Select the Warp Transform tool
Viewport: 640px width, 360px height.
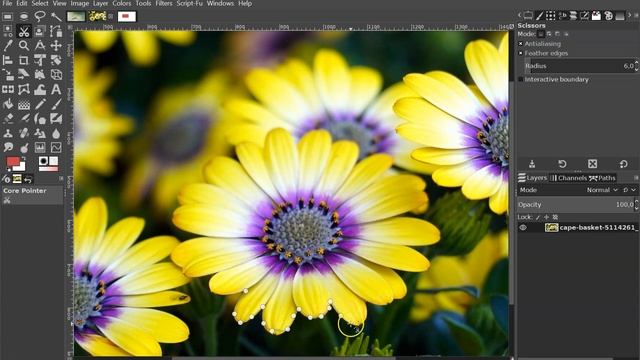[x=40, y=89]
